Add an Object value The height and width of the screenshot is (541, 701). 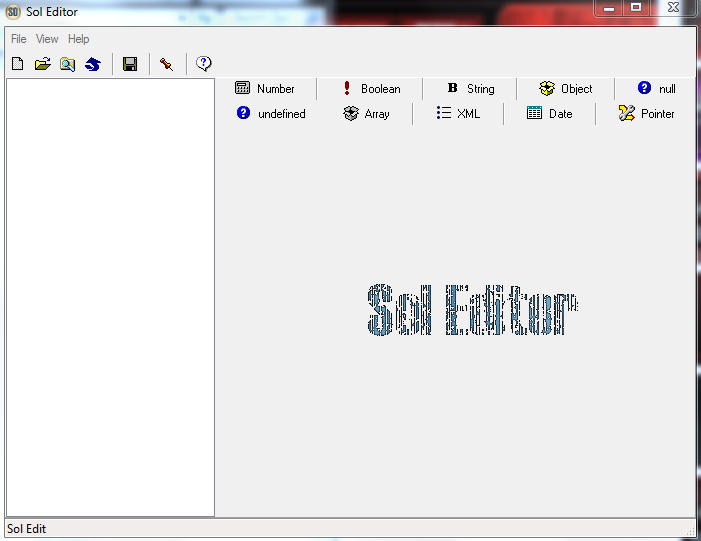click(x=566, y=89)
